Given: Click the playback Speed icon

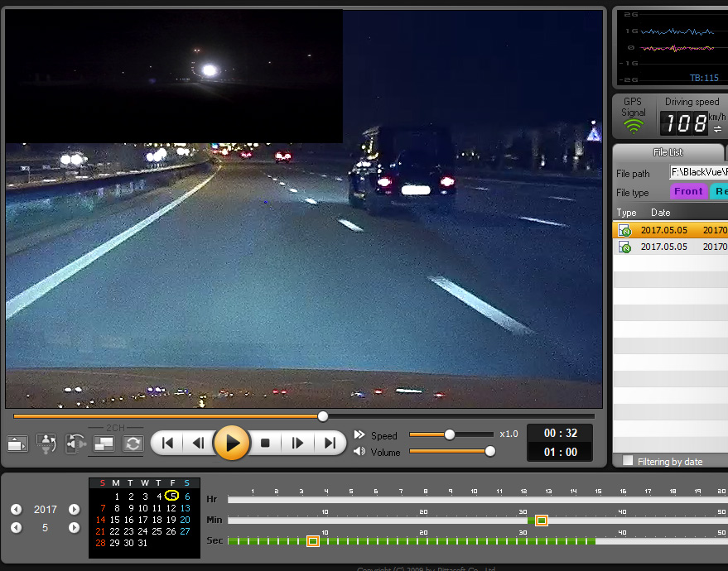Looking at the screenshot, I should tap(359, 434).
